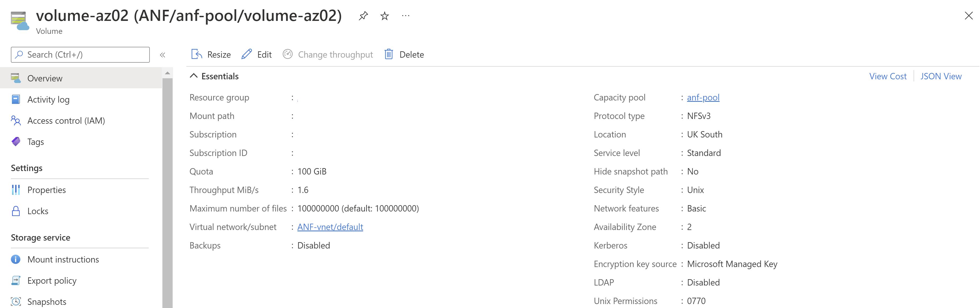Select Properties under Settings
This screenshot has height=308, width=980.
pyautogui.click(x=46, y=190)
